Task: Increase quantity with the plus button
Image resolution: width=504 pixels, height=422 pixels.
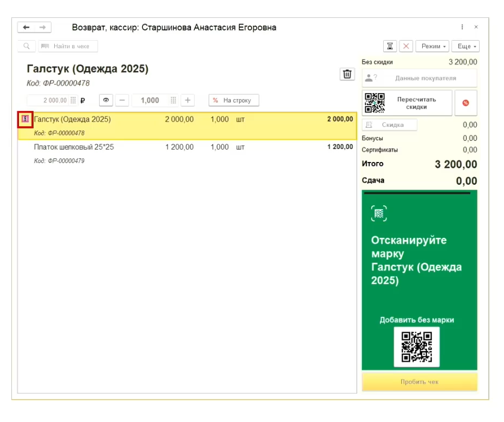Action: coord(188,100)
